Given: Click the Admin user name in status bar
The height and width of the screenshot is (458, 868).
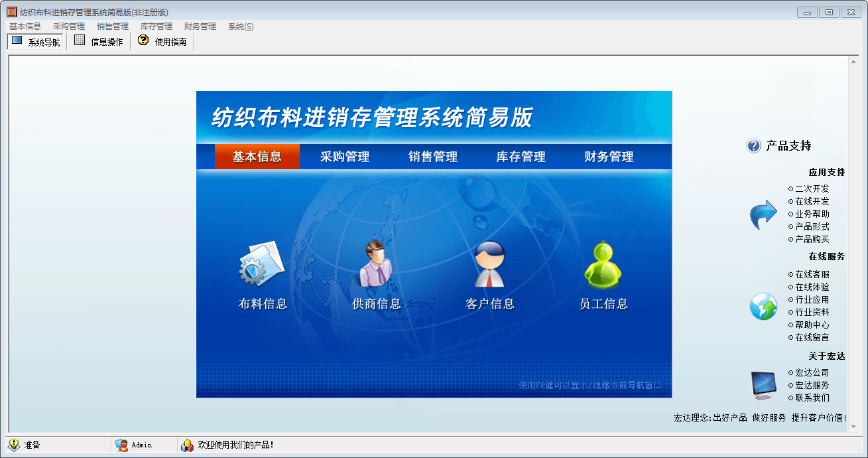Looking at the screenshot, I should coord(142,445).
